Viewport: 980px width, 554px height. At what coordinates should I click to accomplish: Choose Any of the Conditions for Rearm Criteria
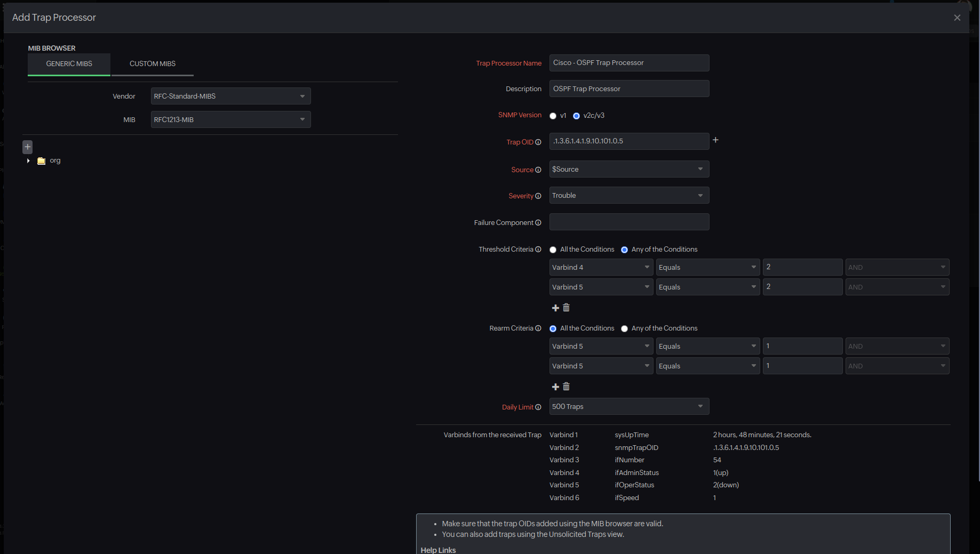(x=624, y=329)
